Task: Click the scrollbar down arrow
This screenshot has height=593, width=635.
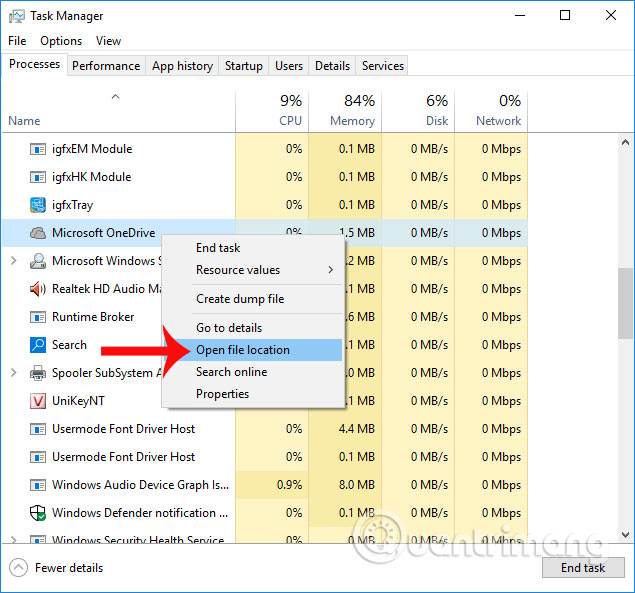Action: (625, 535)
